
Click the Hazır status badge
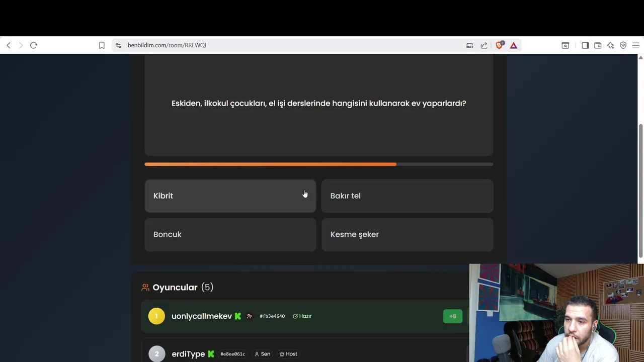(302, 316)
